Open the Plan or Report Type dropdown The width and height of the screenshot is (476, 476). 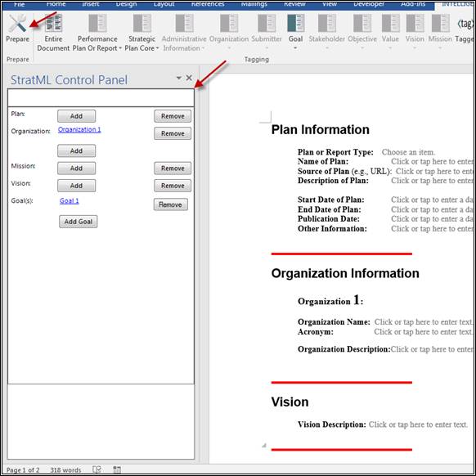tap(408, 152)
